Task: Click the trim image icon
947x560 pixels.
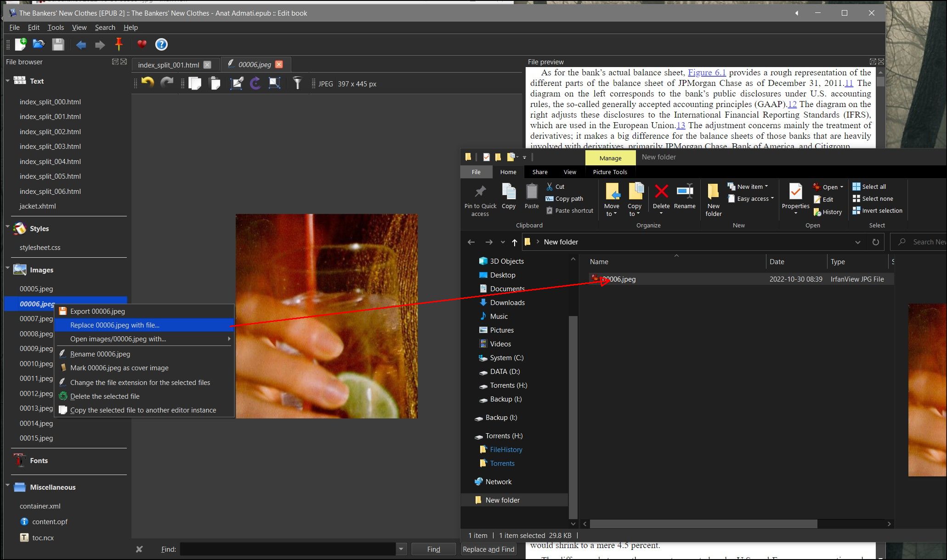Action: click(237, 83)
